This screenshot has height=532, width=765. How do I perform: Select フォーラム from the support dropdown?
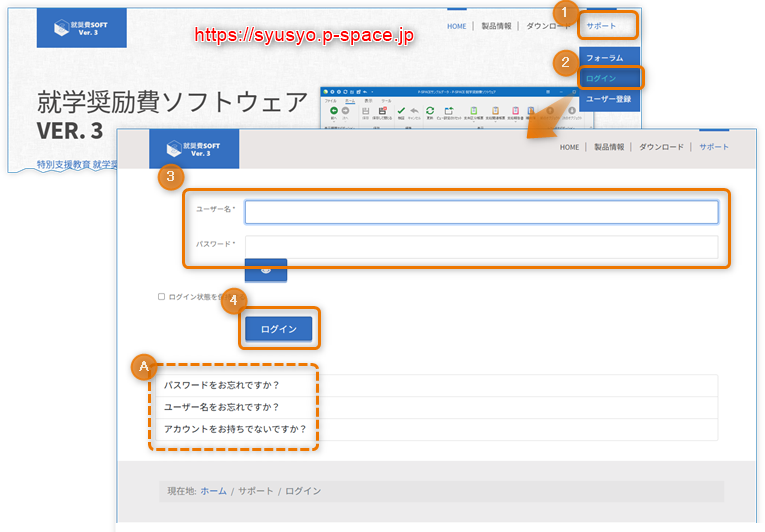point(609,58)
